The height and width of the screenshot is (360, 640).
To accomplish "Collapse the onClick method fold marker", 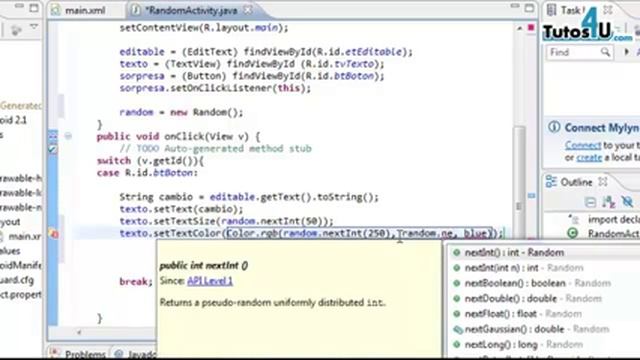I will coord(68,136).
